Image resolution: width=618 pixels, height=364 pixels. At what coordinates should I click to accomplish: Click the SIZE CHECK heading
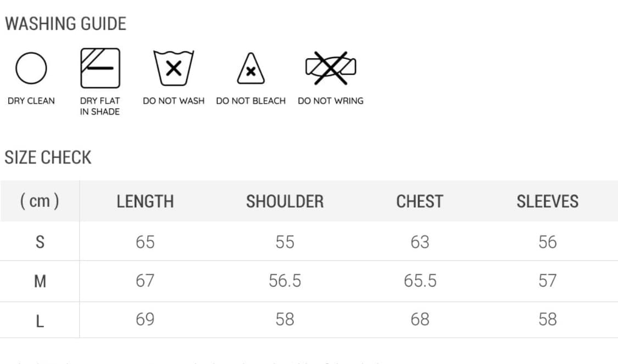(x=48, y=158)
